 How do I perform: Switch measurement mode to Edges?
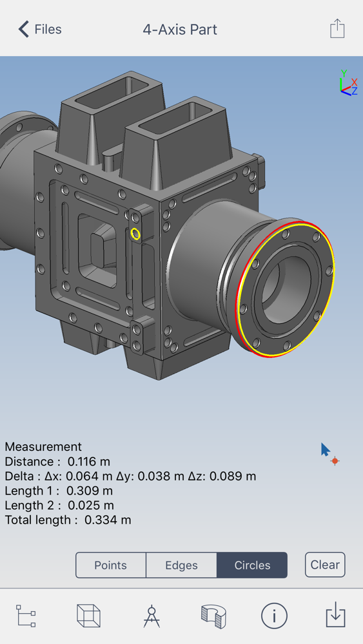click(x=181, y=565)
